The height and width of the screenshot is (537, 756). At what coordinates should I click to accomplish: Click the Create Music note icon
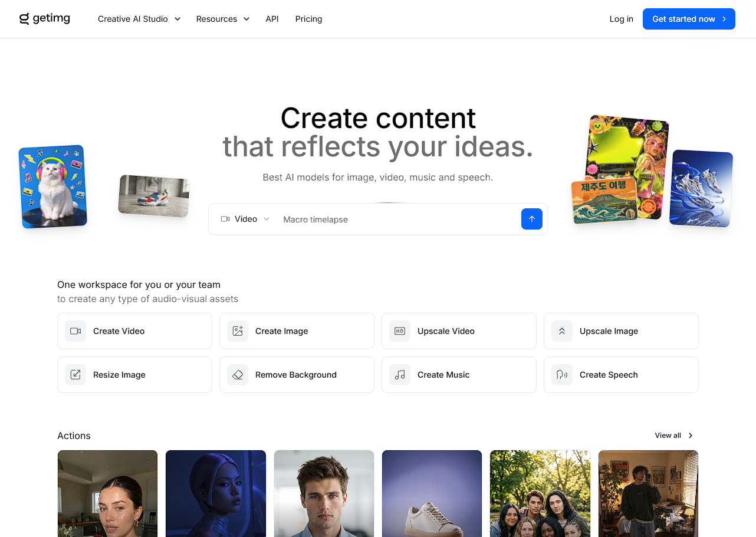coord(400,375)
